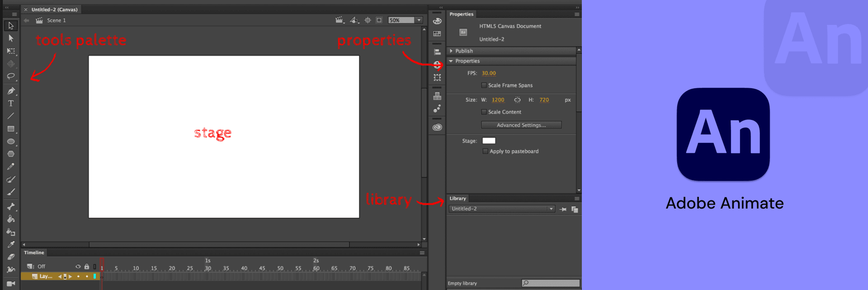Enable the Scale Content checkbox
Image resolution: width=868 pixels, height=290 pixels.
(x=484, y=112)
